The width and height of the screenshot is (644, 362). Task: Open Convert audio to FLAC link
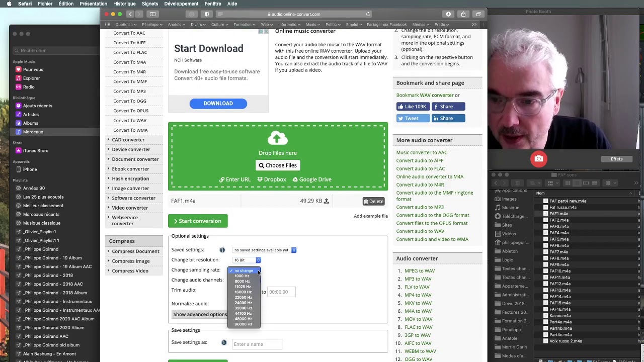click(421, 168)
